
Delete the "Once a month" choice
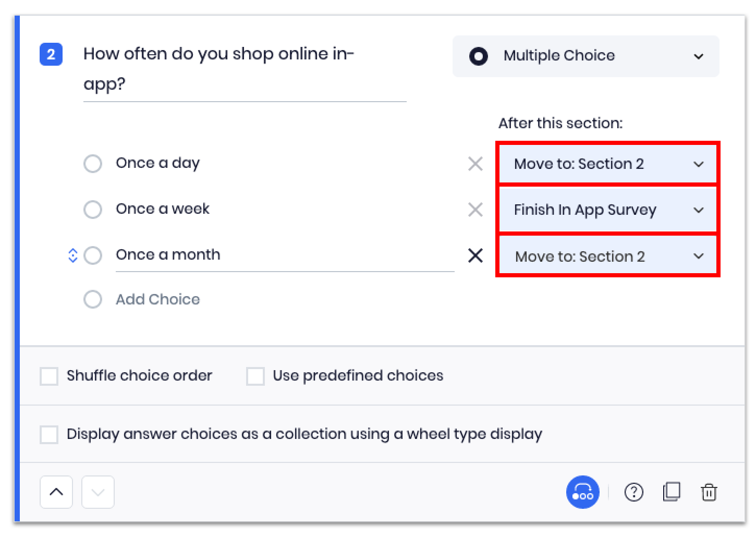[475, 256]
